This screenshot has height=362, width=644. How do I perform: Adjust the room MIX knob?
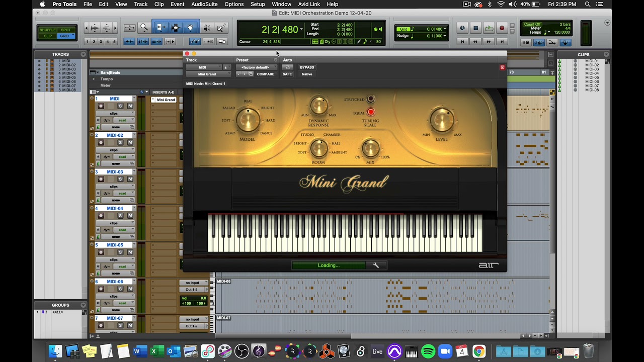[371, 148]
